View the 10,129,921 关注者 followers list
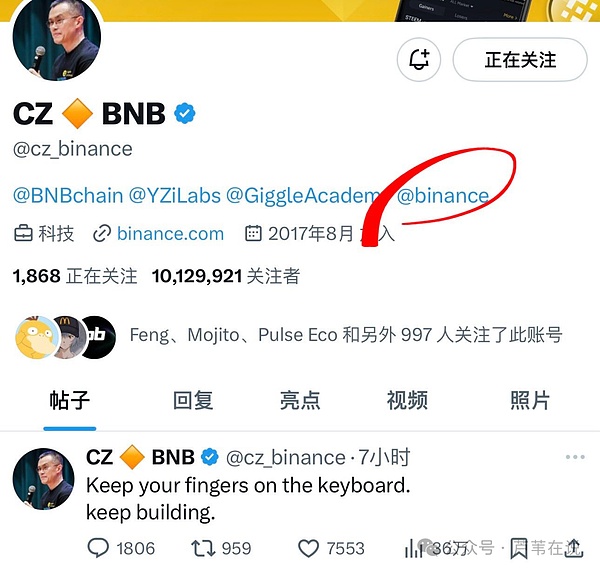 point(226,276)
